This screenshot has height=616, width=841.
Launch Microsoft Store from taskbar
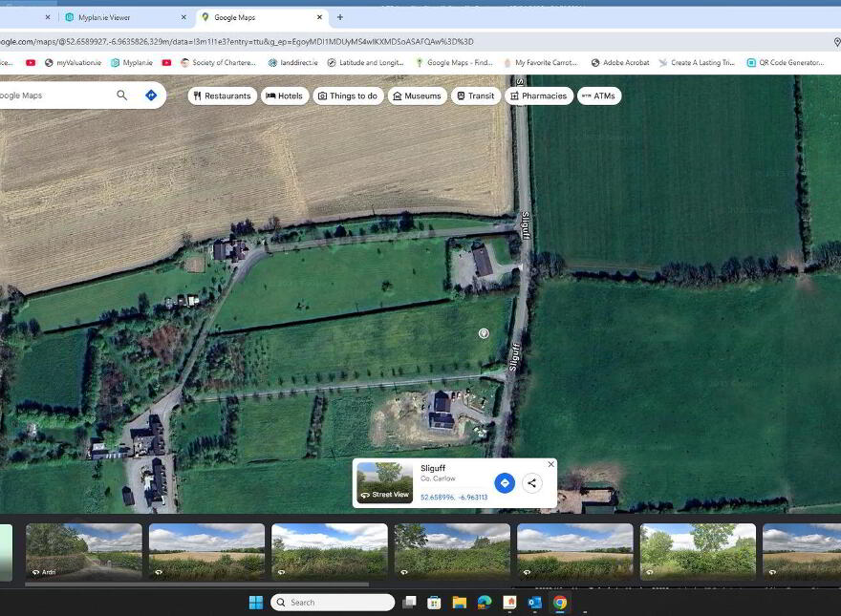434,603
